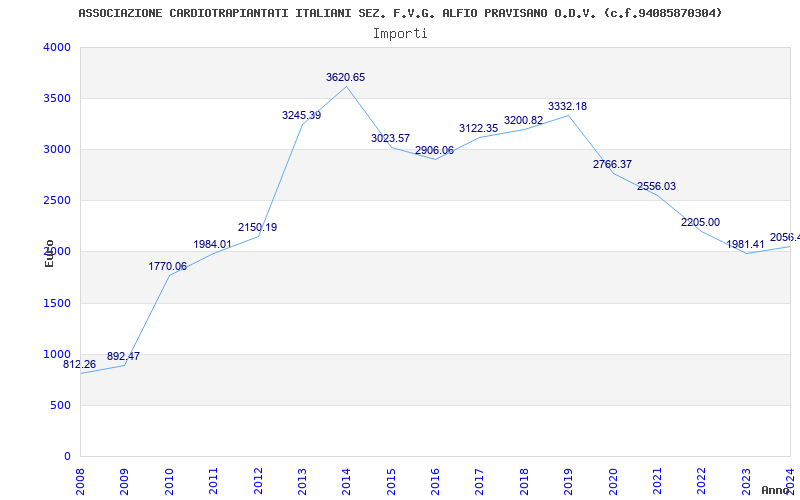Click the 3245.39 value label
800x500 pixels.
(302, 115)
